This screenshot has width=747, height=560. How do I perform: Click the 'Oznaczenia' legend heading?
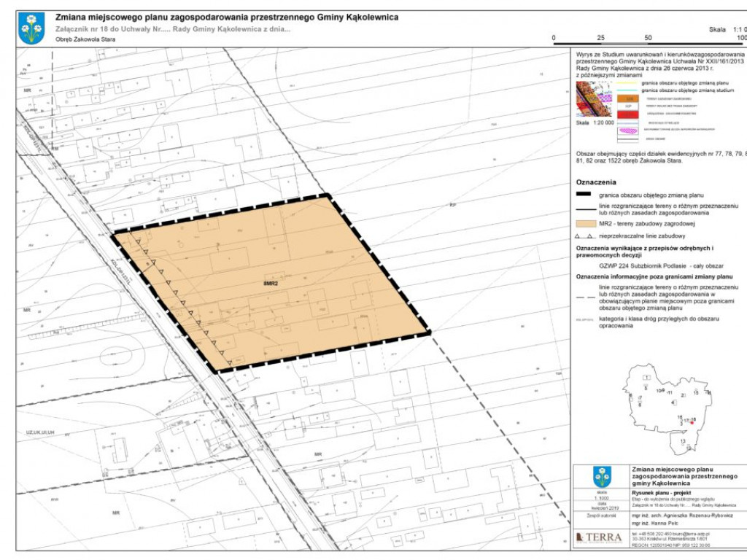point(596,182)
